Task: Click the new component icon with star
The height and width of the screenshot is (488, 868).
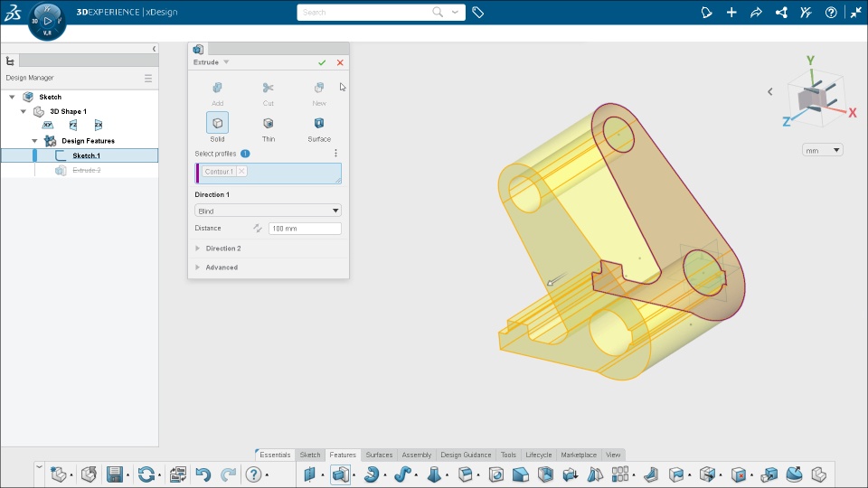Action: 58,474
